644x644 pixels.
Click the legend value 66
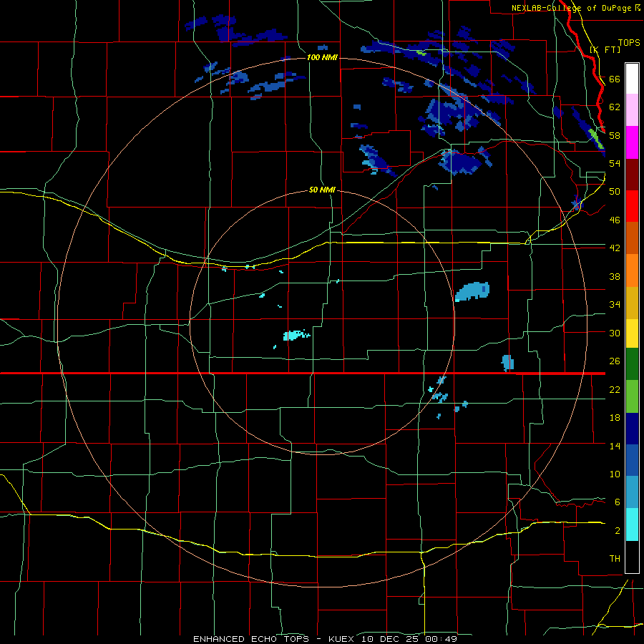point(615,79)
